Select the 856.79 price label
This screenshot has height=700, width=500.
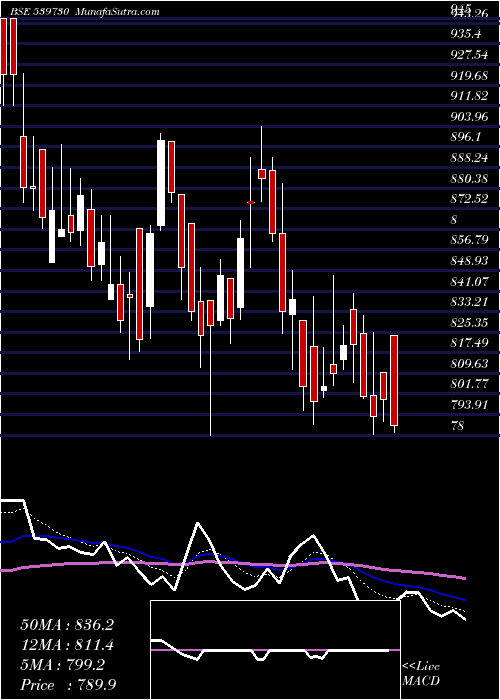point(470,240)
